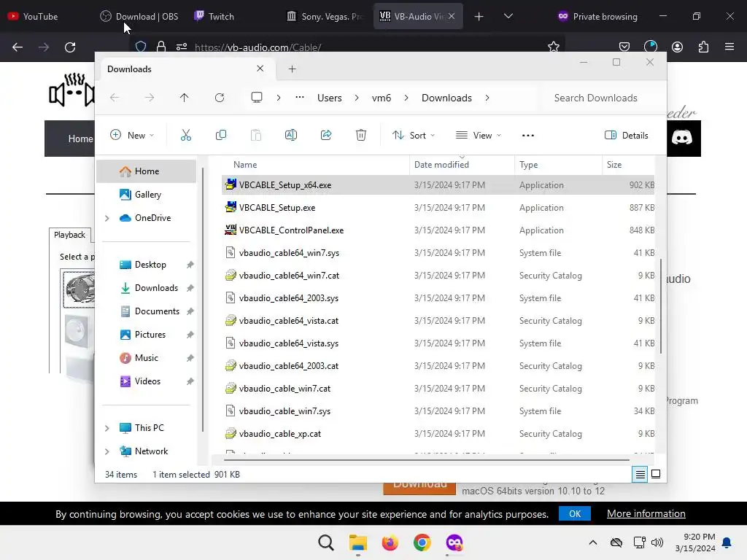Open Firefox hamburger application menu
This screenshot has height=560, width=747.
tap(729, 47)
